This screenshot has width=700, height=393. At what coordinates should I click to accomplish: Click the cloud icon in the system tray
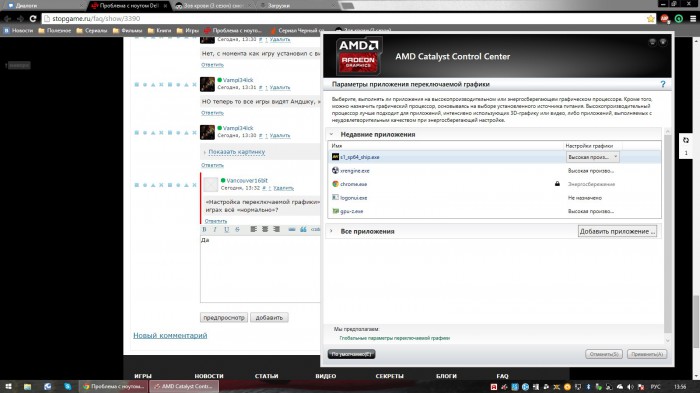click(620, 387)
